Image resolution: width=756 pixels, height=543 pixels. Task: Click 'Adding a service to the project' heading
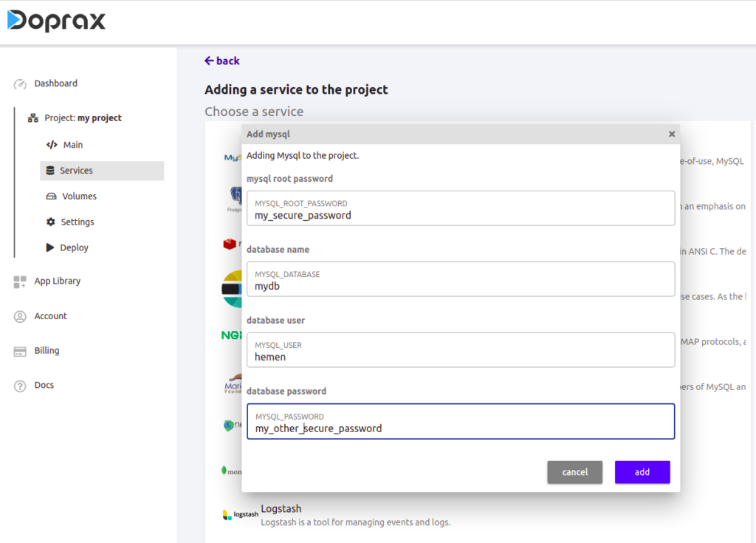(x=296, y=90)
